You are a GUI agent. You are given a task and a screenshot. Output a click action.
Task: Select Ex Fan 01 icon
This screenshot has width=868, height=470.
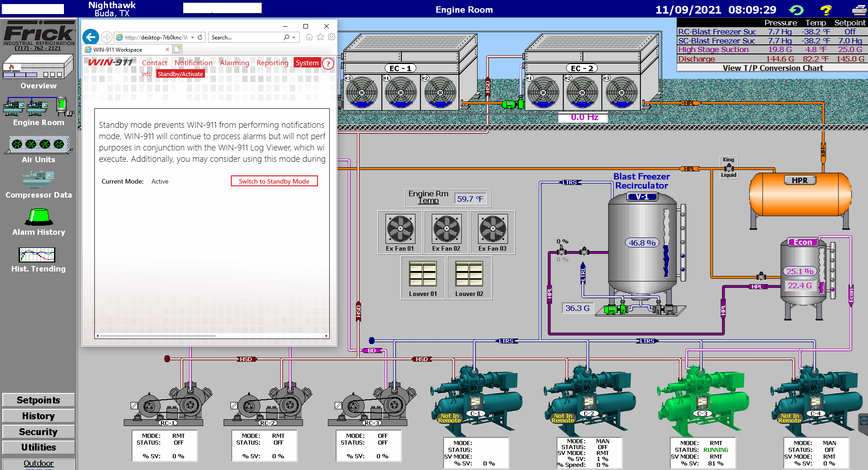[400, 228]
